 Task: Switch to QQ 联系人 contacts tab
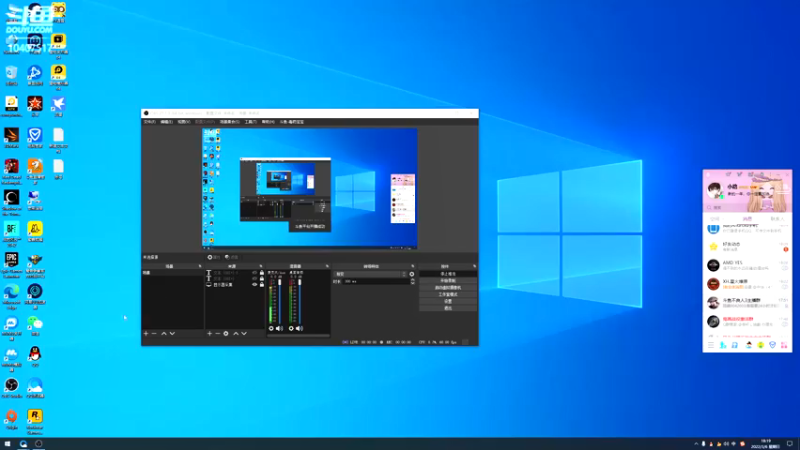point(777,219)
